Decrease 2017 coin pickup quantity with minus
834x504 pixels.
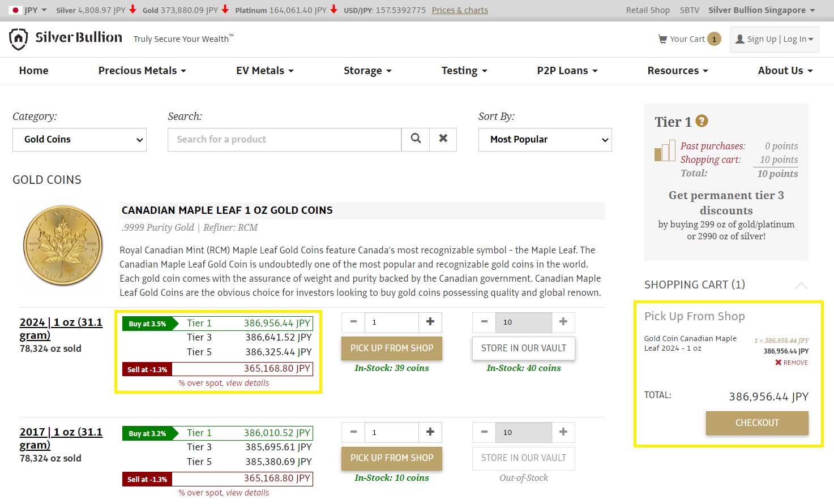click(353, 432)
